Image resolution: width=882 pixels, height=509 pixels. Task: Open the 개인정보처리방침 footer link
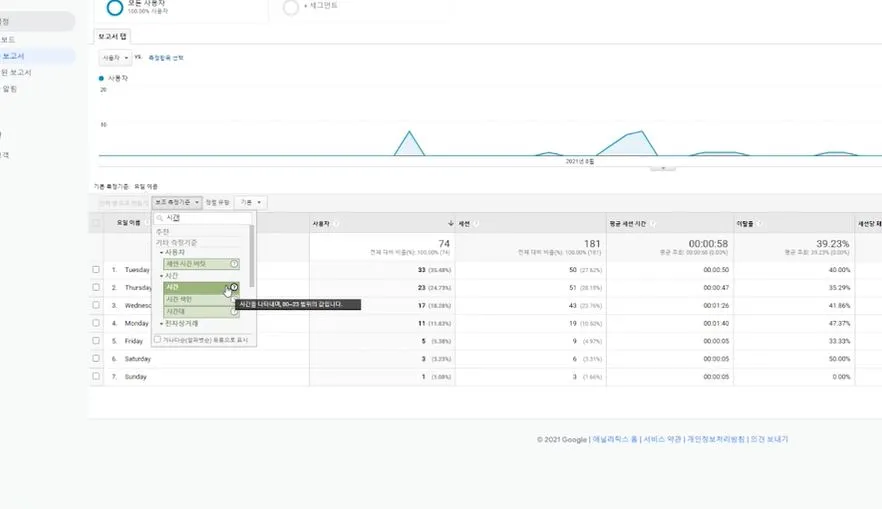[x=716, y=439]
